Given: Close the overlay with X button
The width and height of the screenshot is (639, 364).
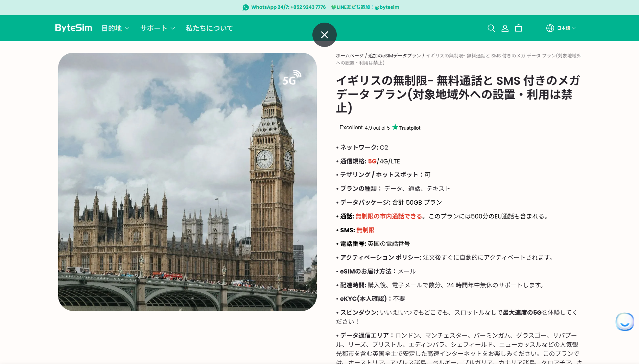Looking at the screenshot, I should point(324,35).
